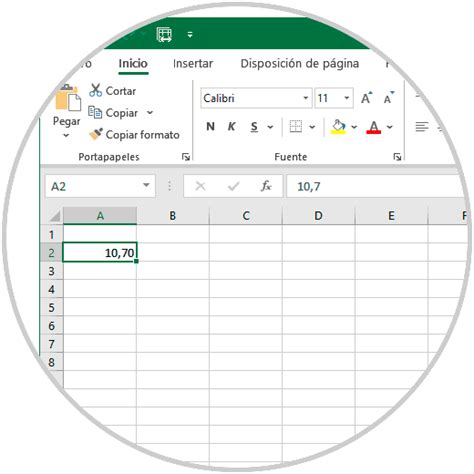Screen dimensions: 474x474
Task: Switch to the Insertar tab
Action: pyautogui.click(x=193, y=64)
